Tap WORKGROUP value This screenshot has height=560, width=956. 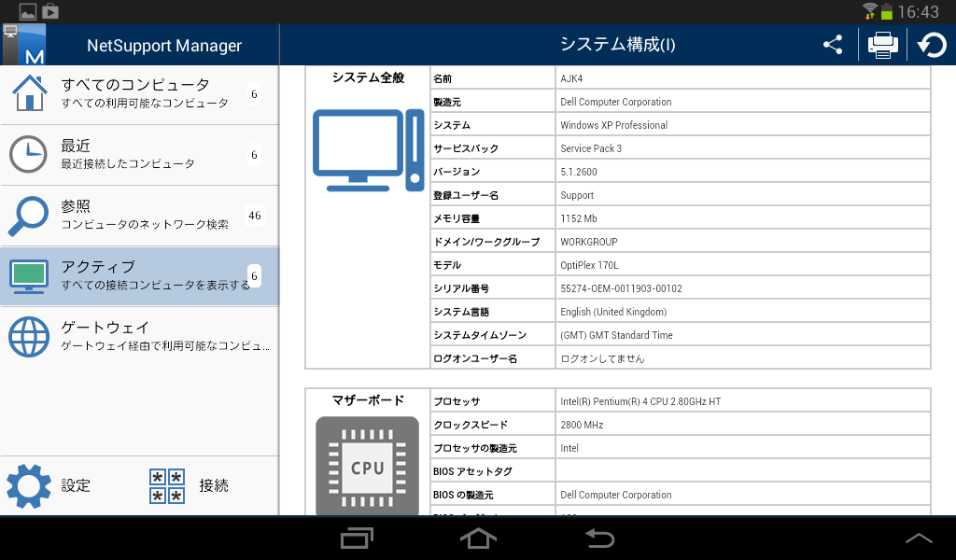[589, 242]
